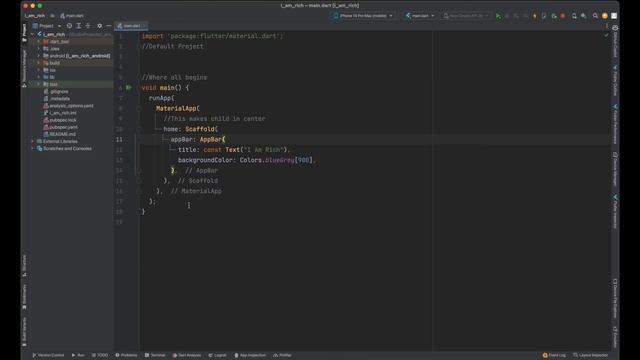Image resolution: width=640 pixels, height=360 pixels.
Task: Open the Bookmarks left side tab
Action: tap(24, 297)
